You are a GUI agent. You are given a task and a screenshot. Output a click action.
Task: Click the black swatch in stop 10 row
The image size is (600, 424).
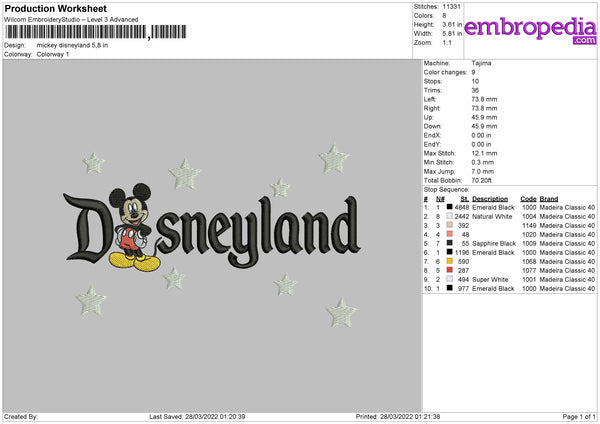pyautogui.click(x=450, y=288)
